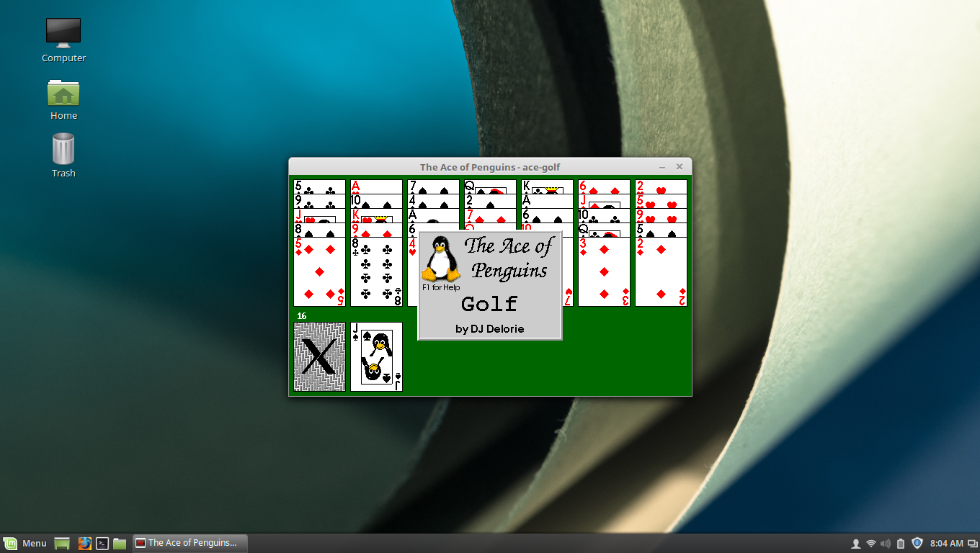Viewport: 980px width, 553px height.
Task: Close the Ace of Penguins window
Action: pos(679,167)
